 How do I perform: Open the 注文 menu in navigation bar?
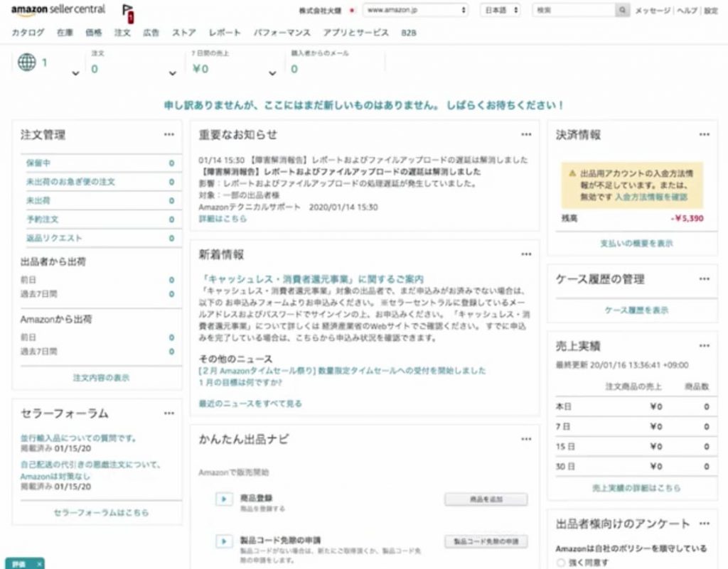point(122,33)
